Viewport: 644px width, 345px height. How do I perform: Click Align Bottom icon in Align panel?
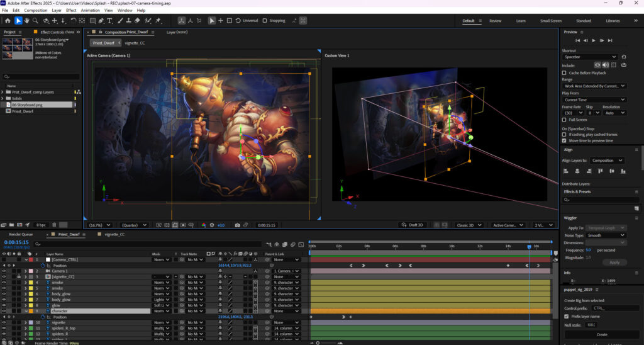623,171
